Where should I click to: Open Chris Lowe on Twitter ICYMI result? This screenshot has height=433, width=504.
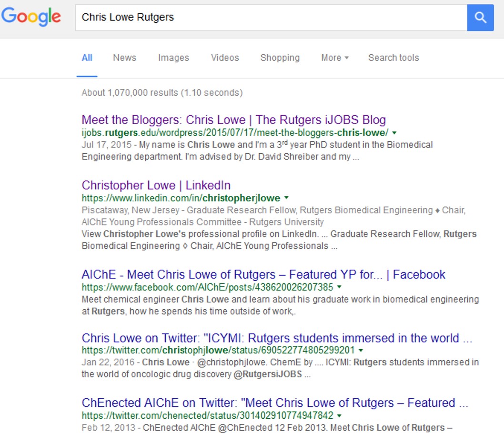[277, 338]
